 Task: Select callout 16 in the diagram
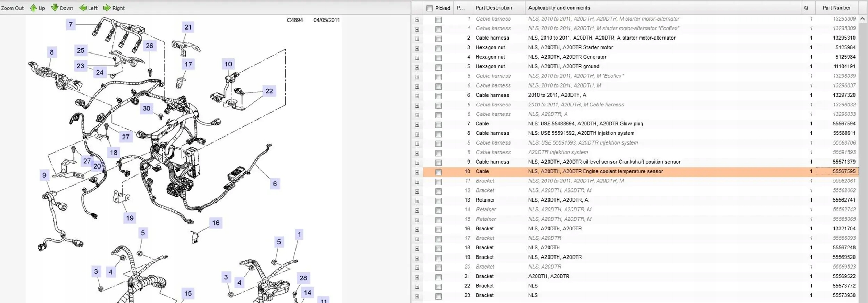pos(216,223)
